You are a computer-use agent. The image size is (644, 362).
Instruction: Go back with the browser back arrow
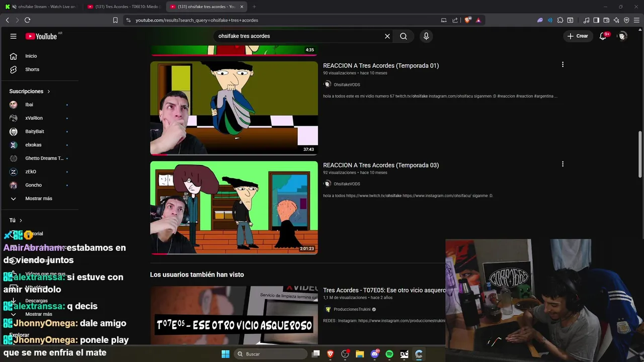[8, 20]
